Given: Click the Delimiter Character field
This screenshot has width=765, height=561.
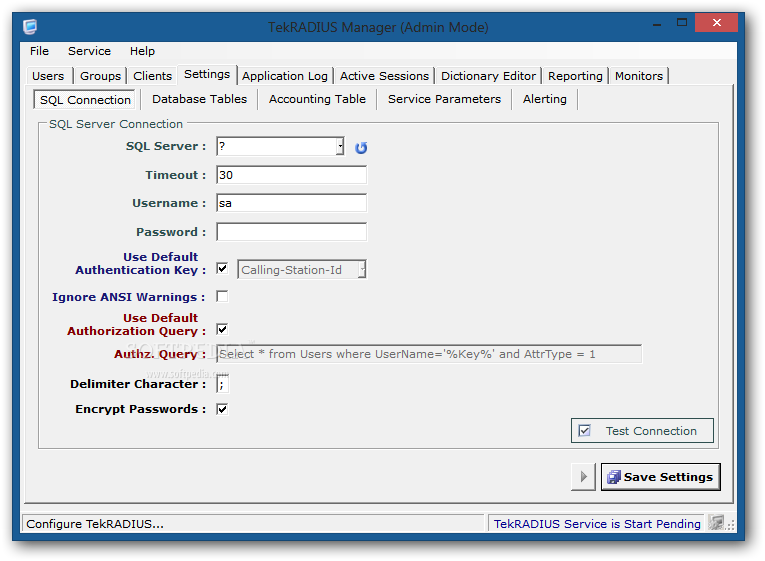Looking at the screenshot, I should point(222,384).
